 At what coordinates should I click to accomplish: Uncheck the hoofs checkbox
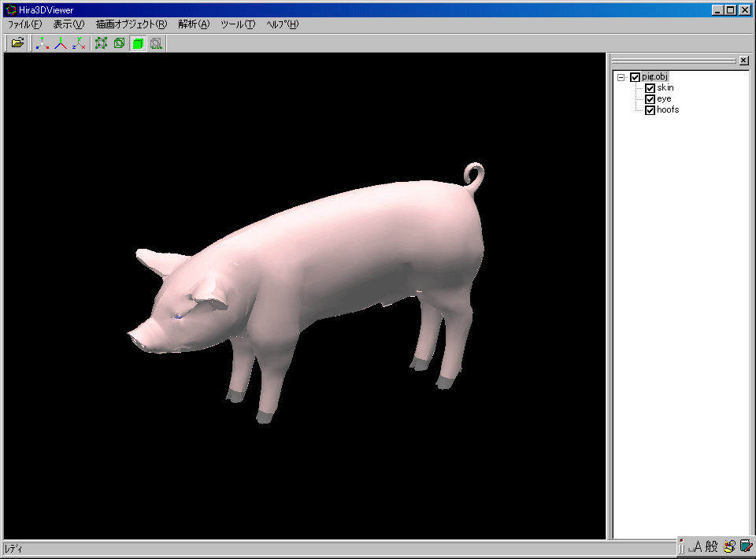click(650, 110)
